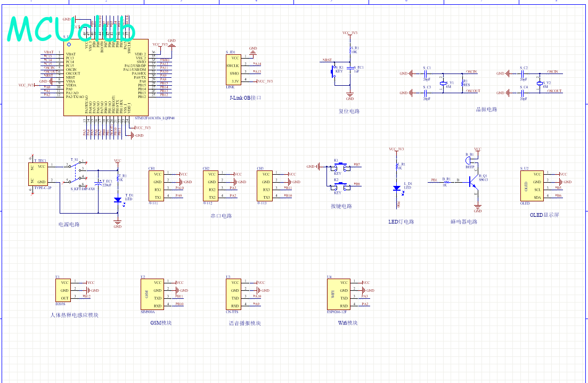Screen dimensions: 588x383
Task: Click the T_TEC1 TYPE-C-2P connector
Action: [x=38, y=174]
